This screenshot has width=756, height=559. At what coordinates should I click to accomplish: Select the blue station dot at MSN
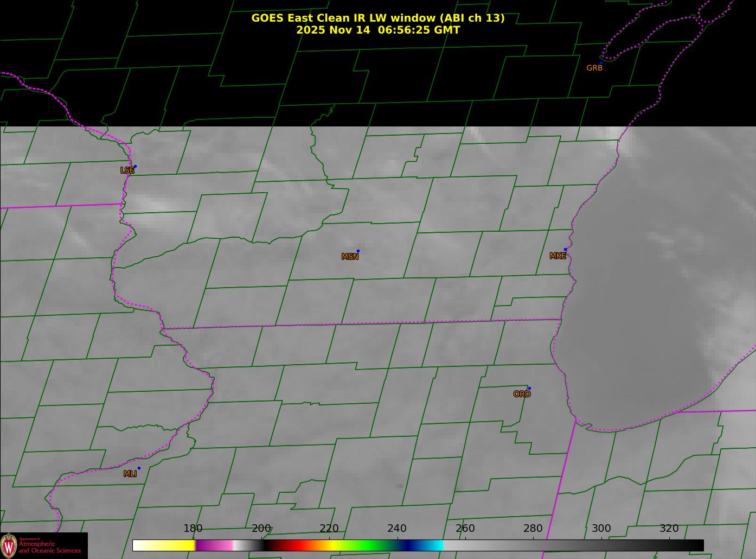coord(358,251)
